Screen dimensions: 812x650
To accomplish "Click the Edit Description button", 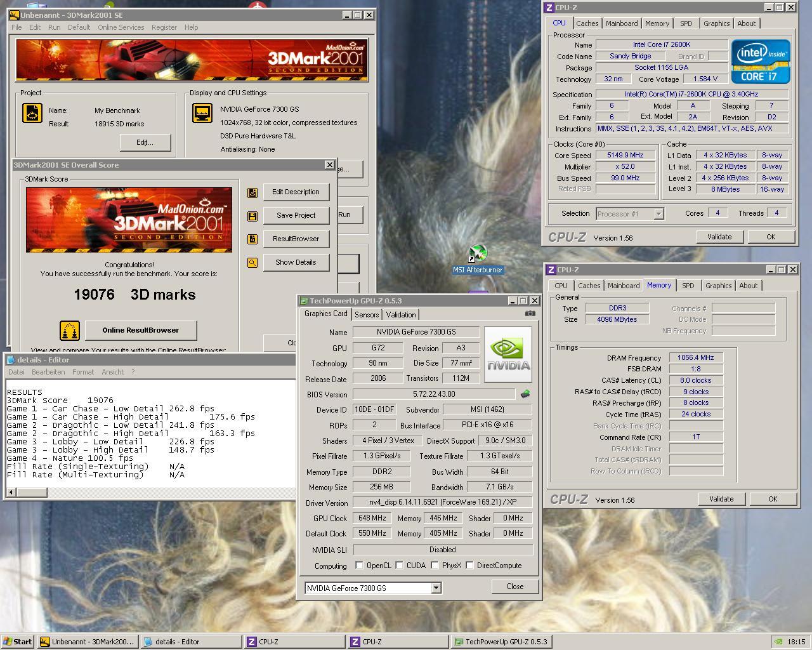I will pos(296,192).
